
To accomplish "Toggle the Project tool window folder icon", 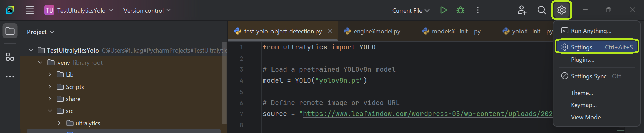I will (10, 31).
